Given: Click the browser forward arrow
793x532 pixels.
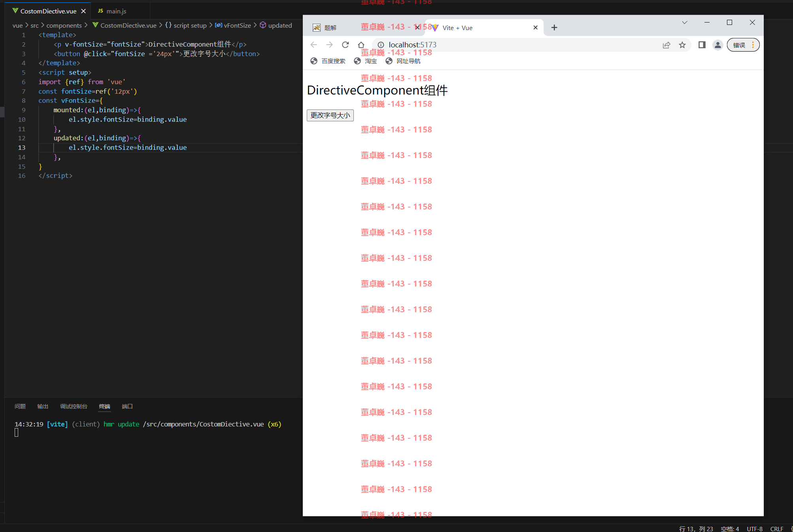Looking at the screenshot, I should (x=329, y=45).
